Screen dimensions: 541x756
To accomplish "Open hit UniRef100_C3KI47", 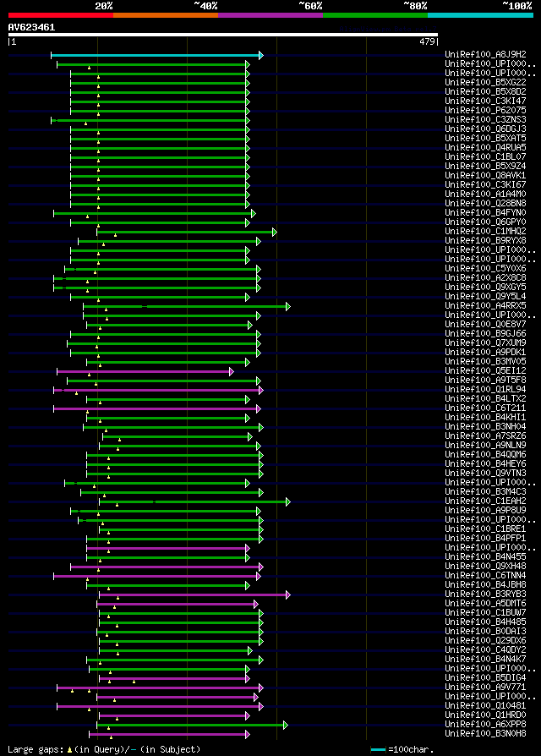I will [x=485, y=101].
